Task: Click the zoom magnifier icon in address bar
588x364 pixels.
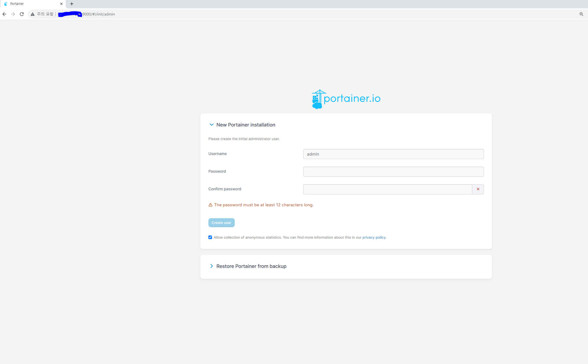Action: coord(581,14)
